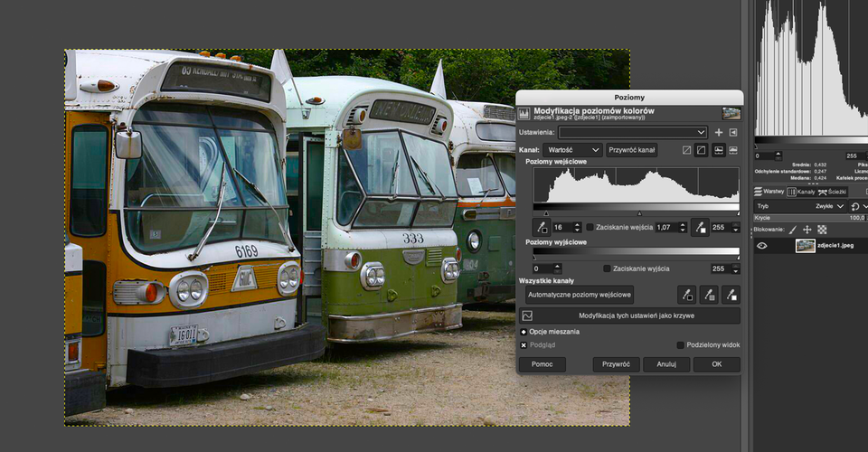Expand Opcje mieszania section

(524, 332)
